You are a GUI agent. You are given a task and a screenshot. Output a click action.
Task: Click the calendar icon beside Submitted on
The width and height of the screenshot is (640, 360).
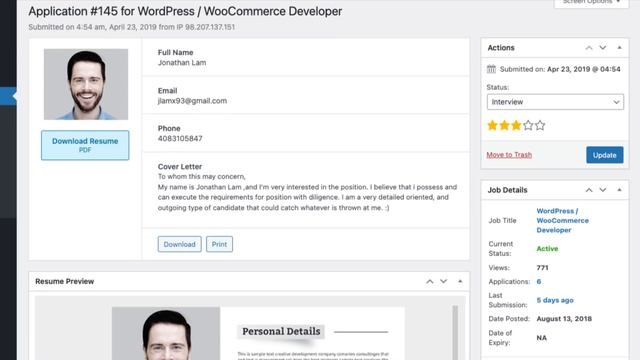491,69
